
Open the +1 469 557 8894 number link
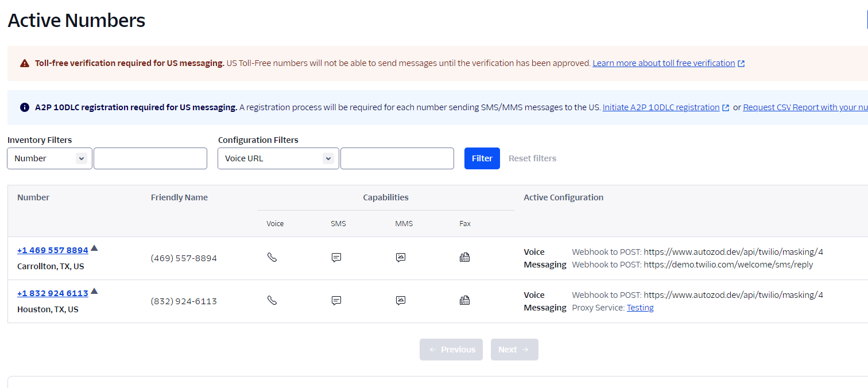[x=53, y=250]
